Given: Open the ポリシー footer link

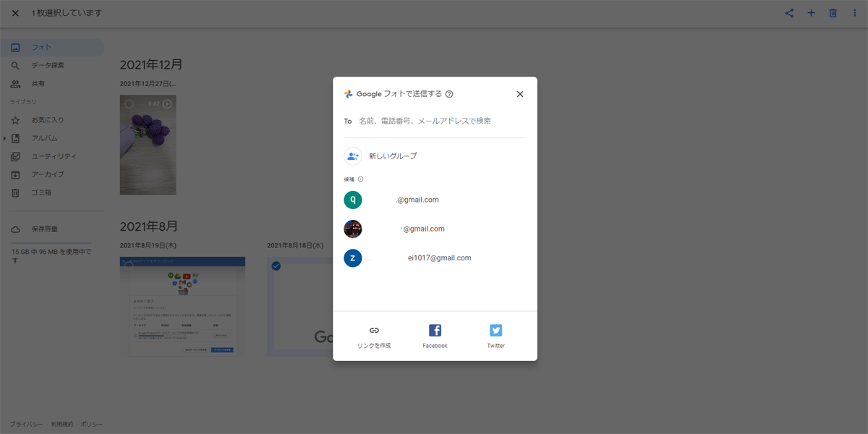Looking at the screenshot, I should click(x=92, y=424).
